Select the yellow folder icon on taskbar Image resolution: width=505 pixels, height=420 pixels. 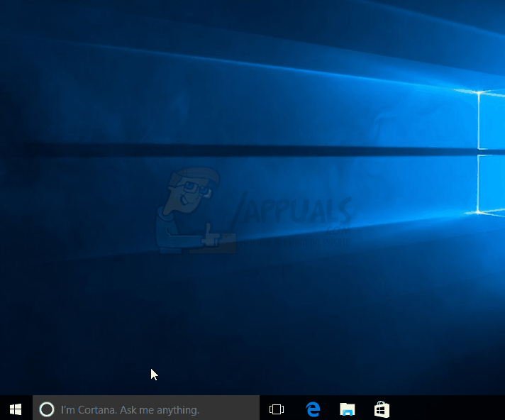[347, 409]
